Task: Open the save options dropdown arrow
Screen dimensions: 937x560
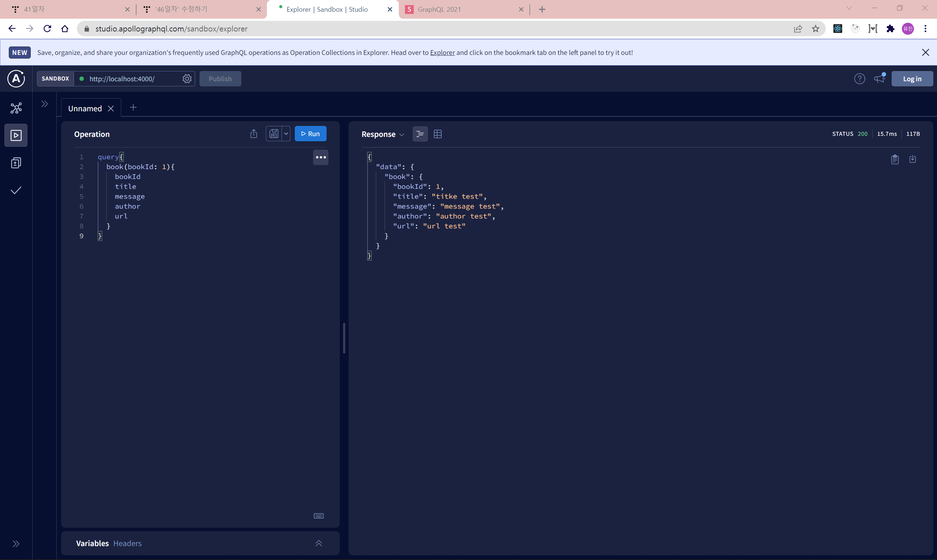Action: point(286,134)
